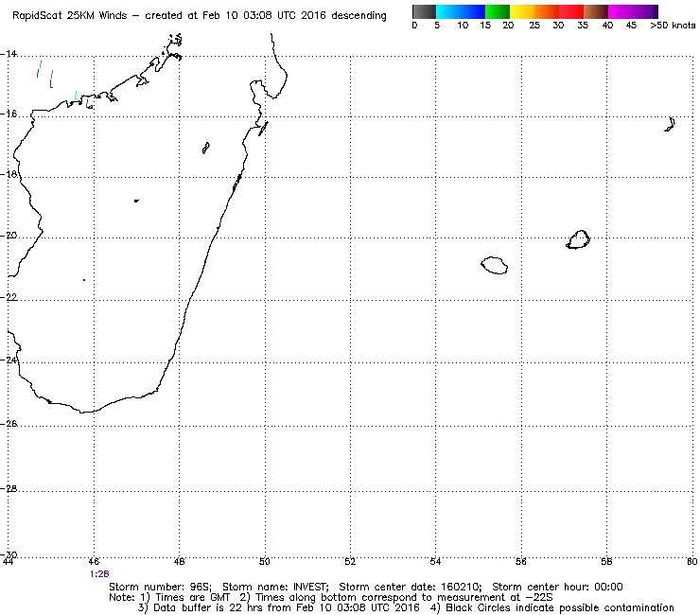
Task: Click the gray 0–5 knots legend color
Action: (x=424, y=11)
